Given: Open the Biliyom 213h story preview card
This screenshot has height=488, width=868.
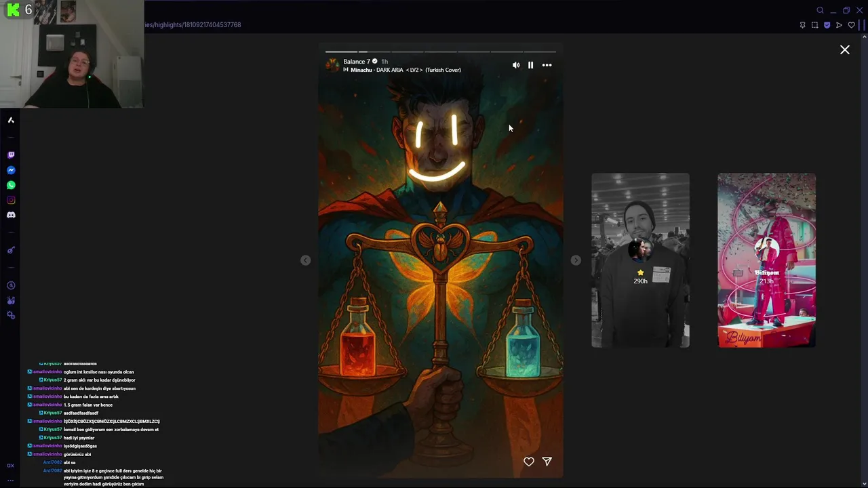Looking at the screenshot, I should pos(767,260).
